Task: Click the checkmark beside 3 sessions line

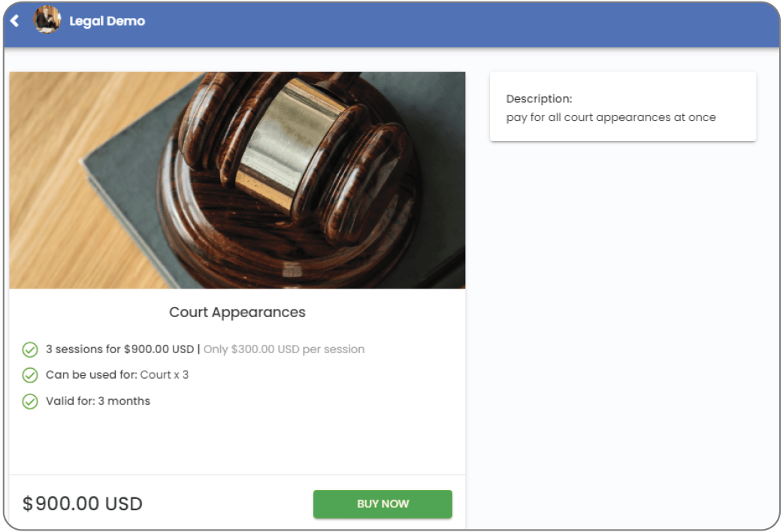Action: coord(30,349)
